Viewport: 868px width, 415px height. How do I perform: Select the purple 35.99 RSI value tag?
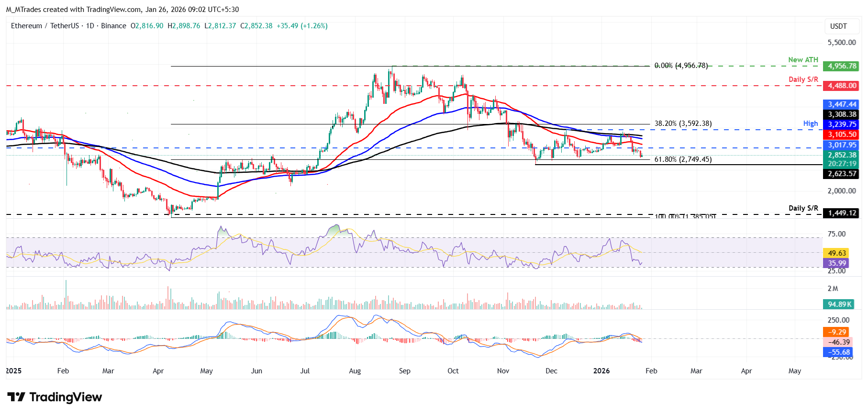pyautogui.click(x=836, y=263)
